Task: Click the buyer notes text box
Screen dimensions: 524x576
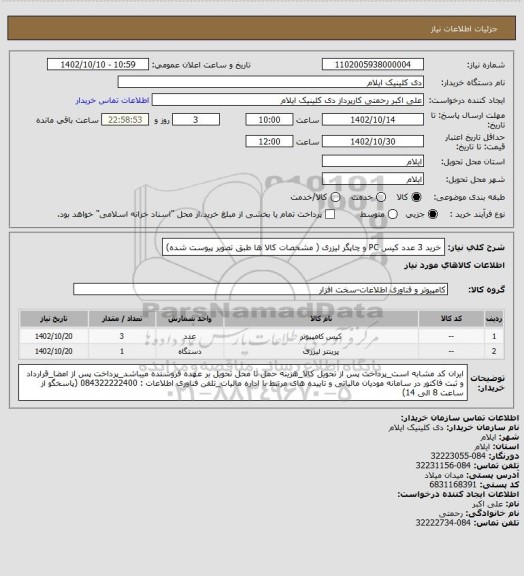Action: (x=243, y=382)
